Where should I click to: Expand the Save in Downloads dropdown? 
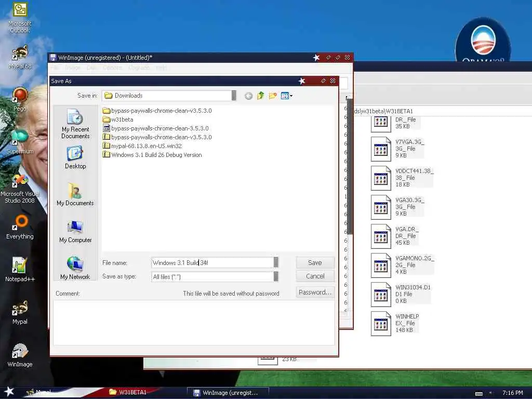234,96
